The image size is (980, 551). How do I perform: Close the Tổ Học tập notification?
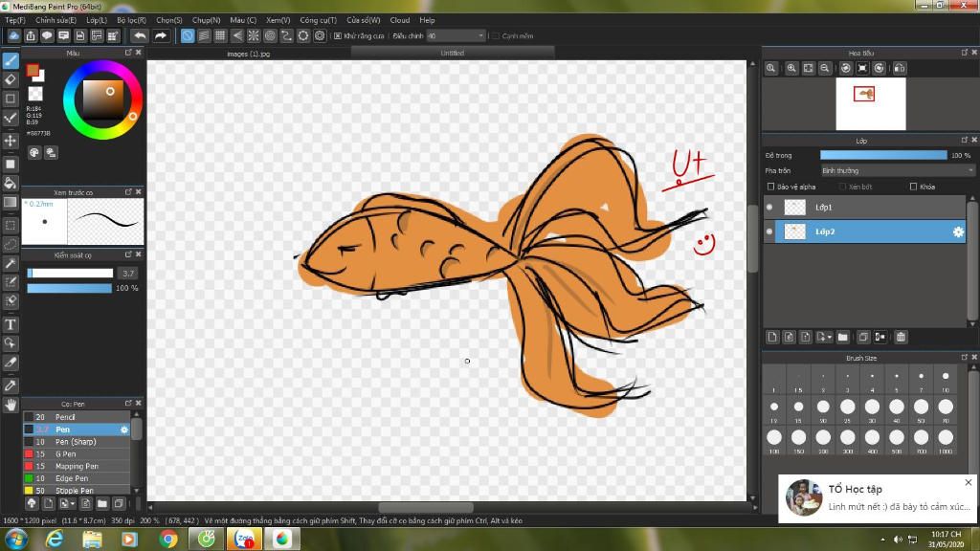click(x=969, y=482)
